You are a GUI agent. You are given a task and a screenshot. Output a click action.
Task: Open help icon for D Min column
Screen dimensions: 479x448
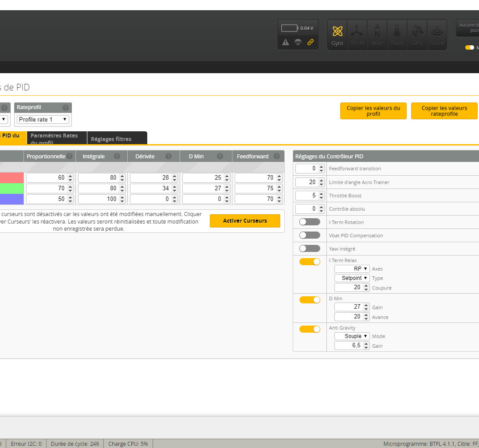click(220, 156)
